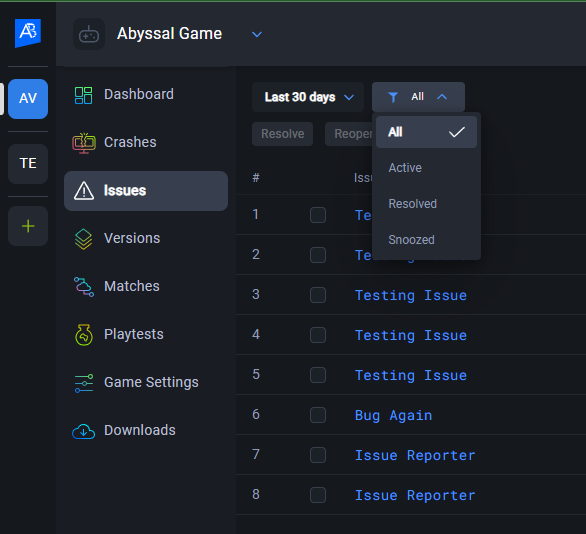Open the Matches page
The width and height of the screenshot is (586, 534).
(x=146, y=287)
